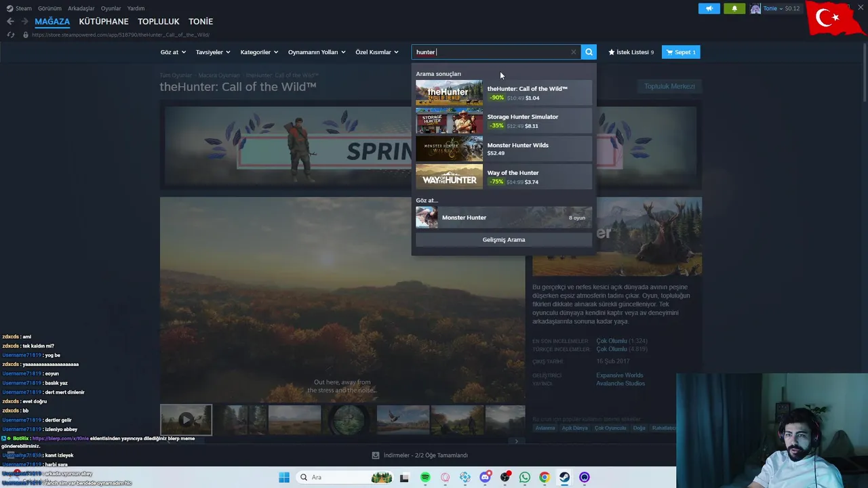Click the magnifier search button beside the search box
This screenshot has height=488, width=868.
589,52
